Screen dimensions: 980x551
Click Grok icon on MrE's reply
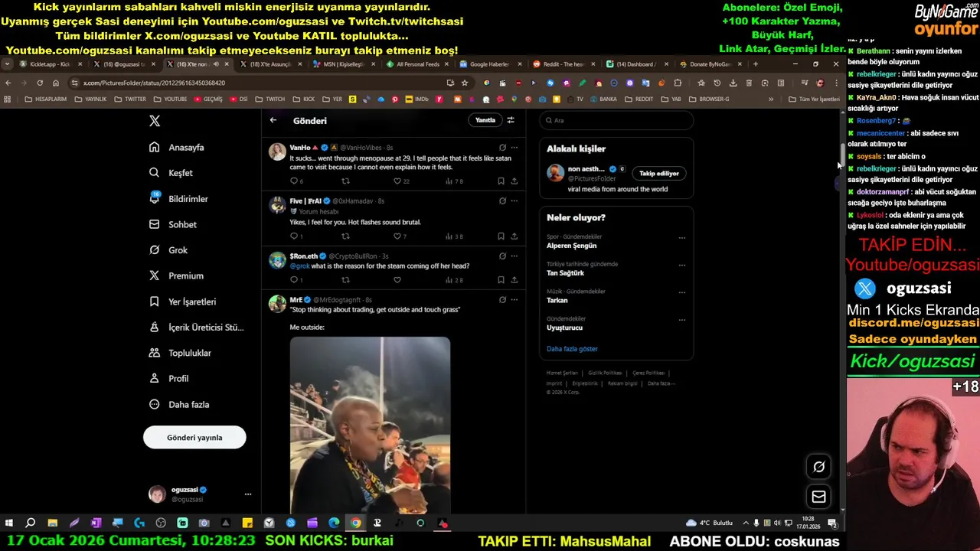coord(502,300)
